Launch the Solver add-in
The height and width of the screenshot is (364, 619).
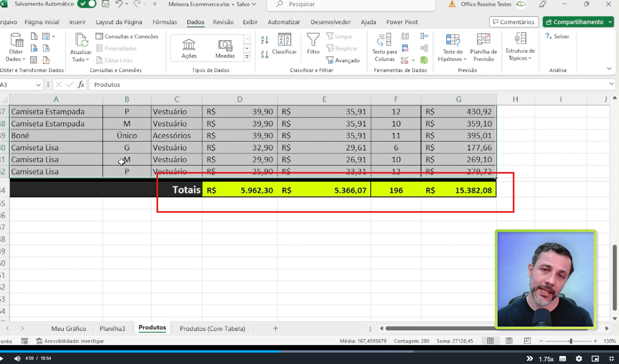(x=557, y=36)
